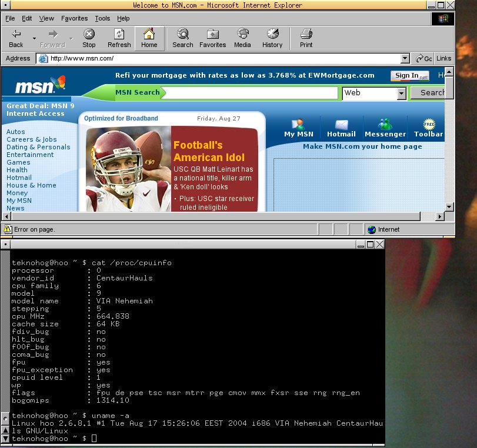Open the Money sidebar link

[17, 193]
